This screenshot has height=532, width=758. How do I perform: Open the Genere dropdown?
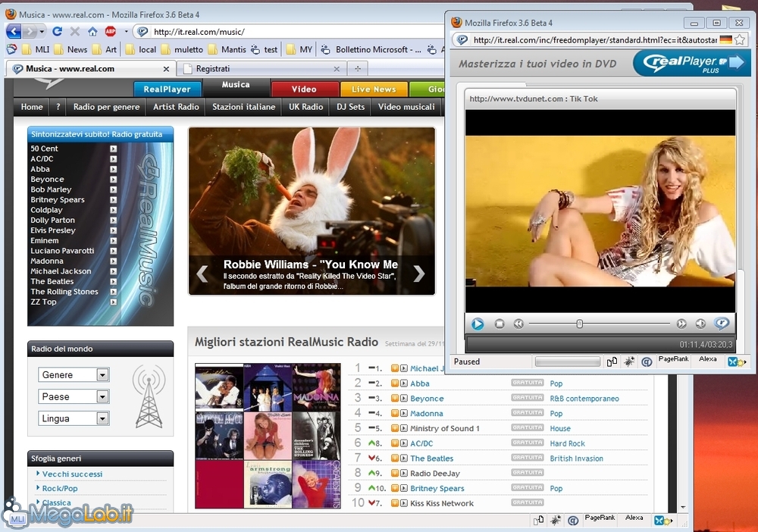74,375
